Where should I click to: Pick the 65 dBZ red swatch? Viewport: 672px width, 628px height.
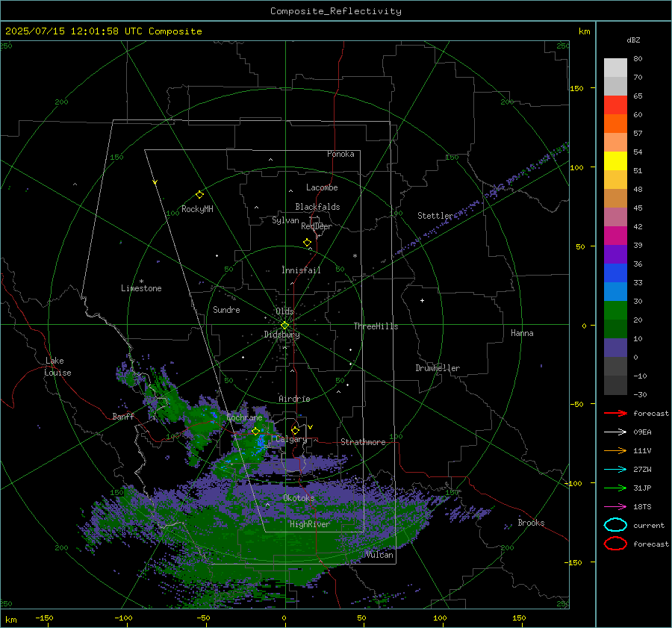click(615, 105)
